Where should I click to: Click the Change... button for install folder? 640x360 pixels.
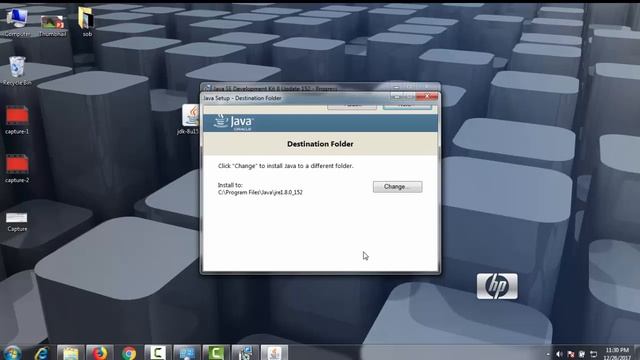pos(397,187)
